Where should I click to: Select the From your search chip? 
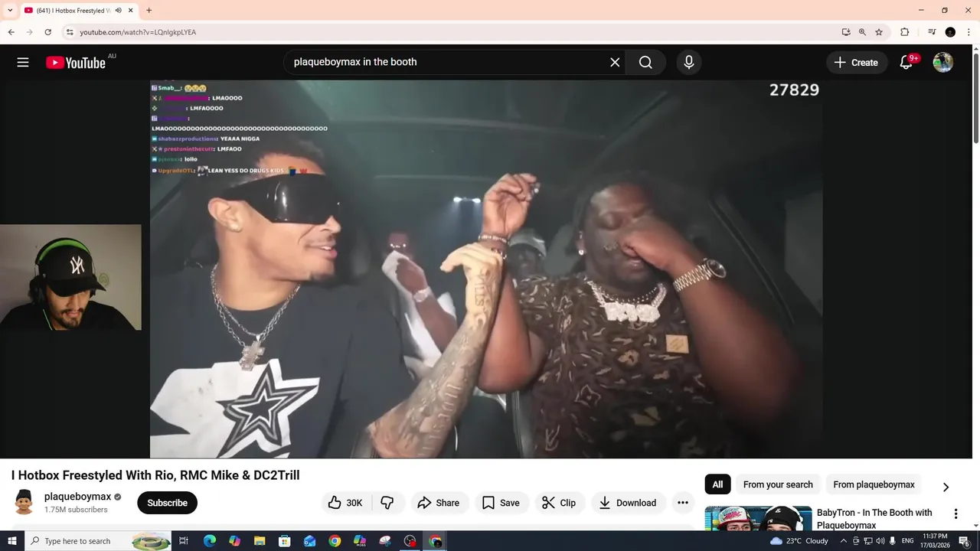coord(778,484)
